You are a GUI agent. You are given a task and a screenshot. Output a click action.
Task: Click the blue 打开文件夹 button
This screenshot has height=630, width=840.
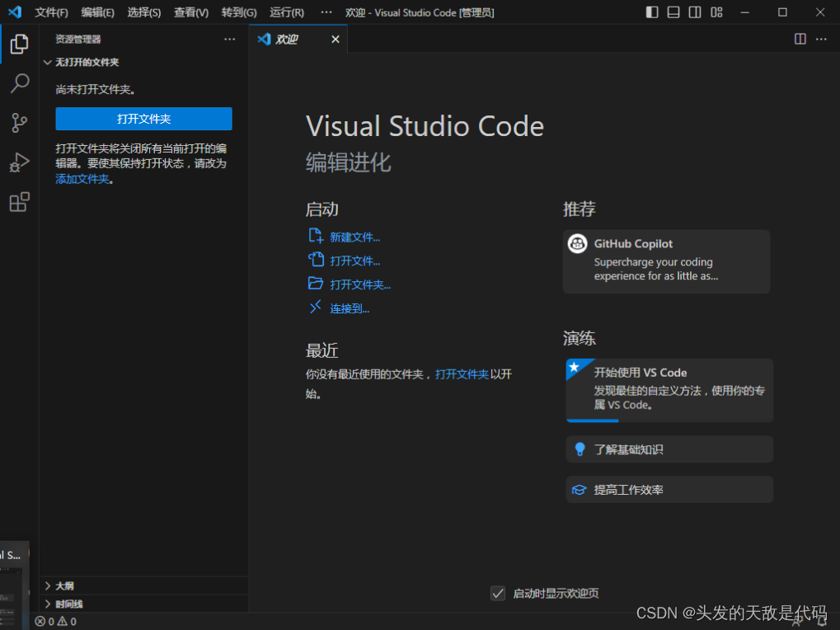(x=143, y=119)
